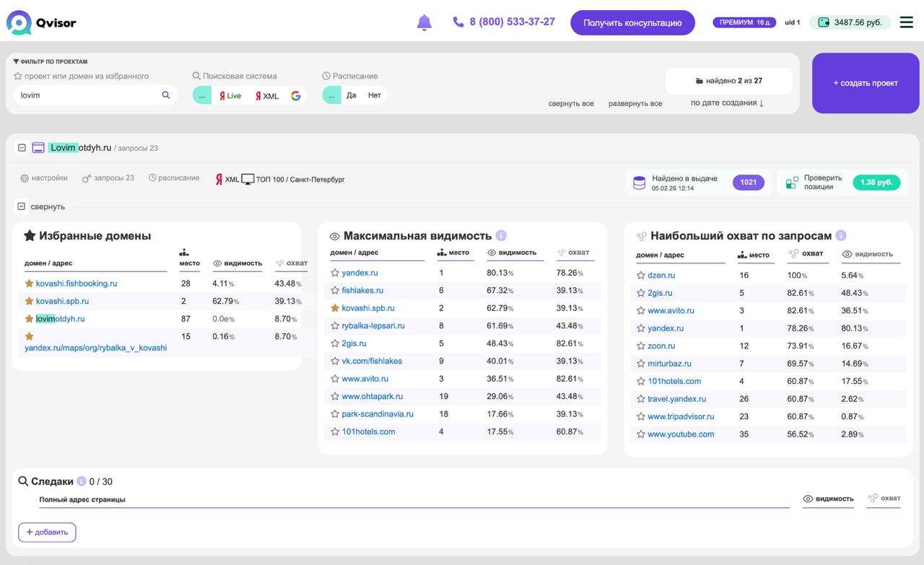Open the hamburger menu
The height and width of the screenshot is (565, 924).
click(906, 22)
